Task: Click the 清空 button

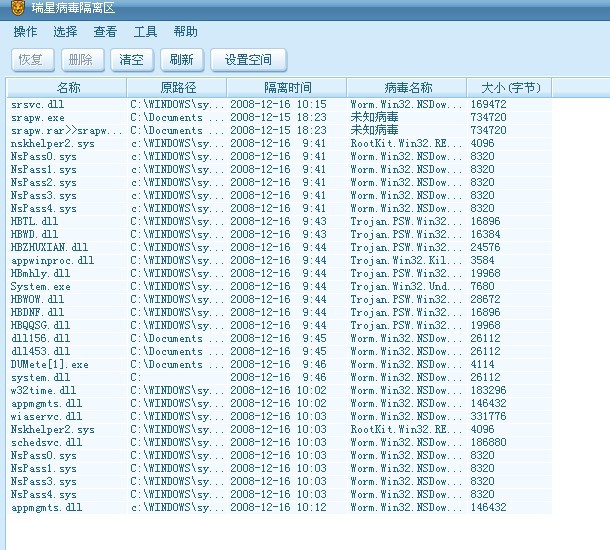Action: coord(132,60)
